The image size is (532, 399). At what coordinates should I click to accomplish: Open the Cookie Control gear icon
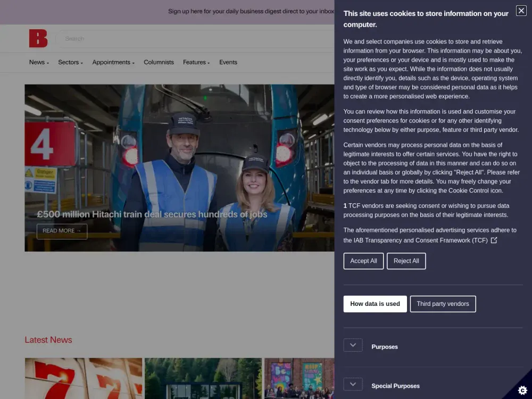click(x=521, y=389)
